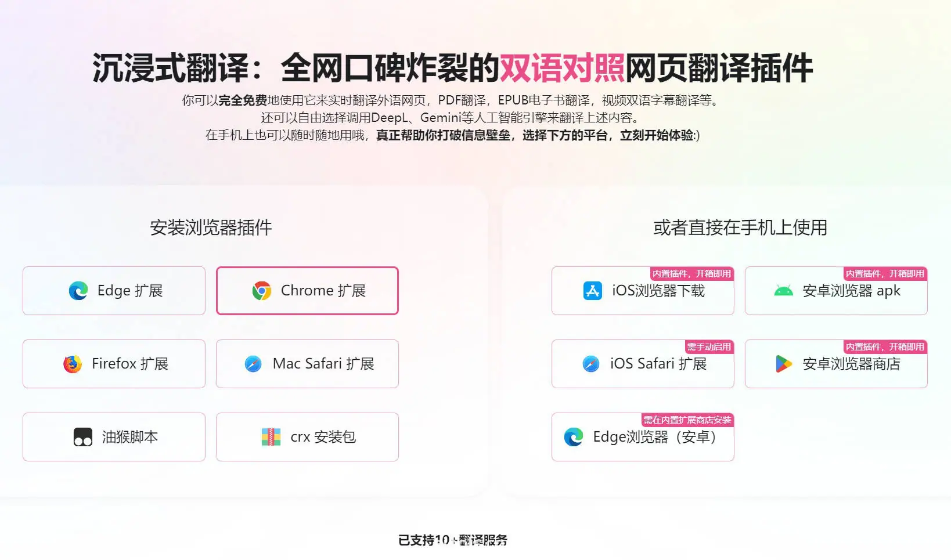The height and width of the screenshot is (560, 951).
Task: Click the Chrome logo icon
Action: point(262,291)
